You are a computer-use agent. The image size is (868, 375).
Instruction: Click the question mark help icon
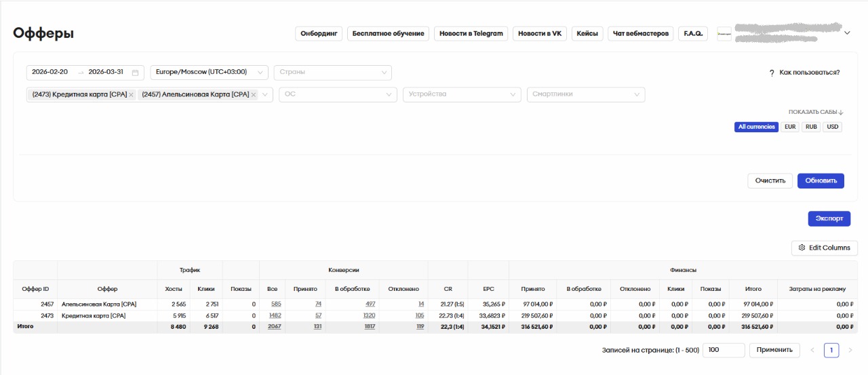tap(772, 73)
